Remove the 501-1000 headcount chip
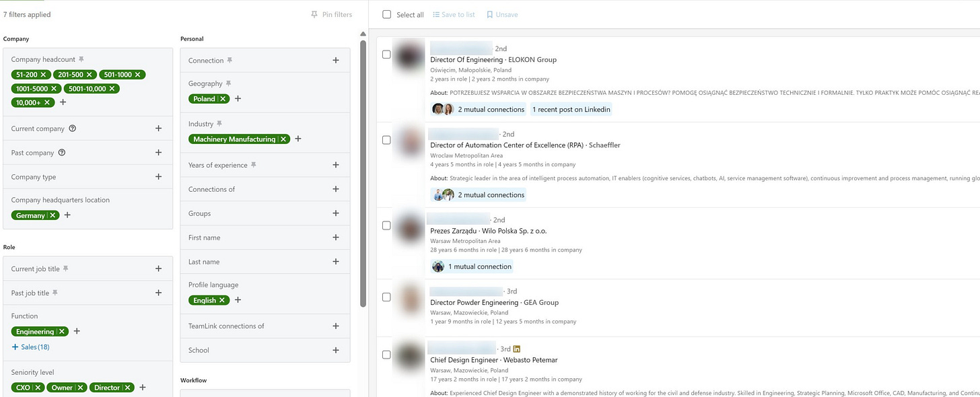 [x=138, y=75]
